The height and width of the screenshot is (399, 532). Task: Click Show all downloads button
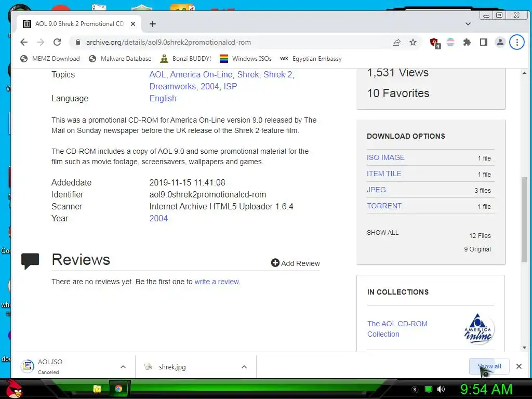(489, 366)
